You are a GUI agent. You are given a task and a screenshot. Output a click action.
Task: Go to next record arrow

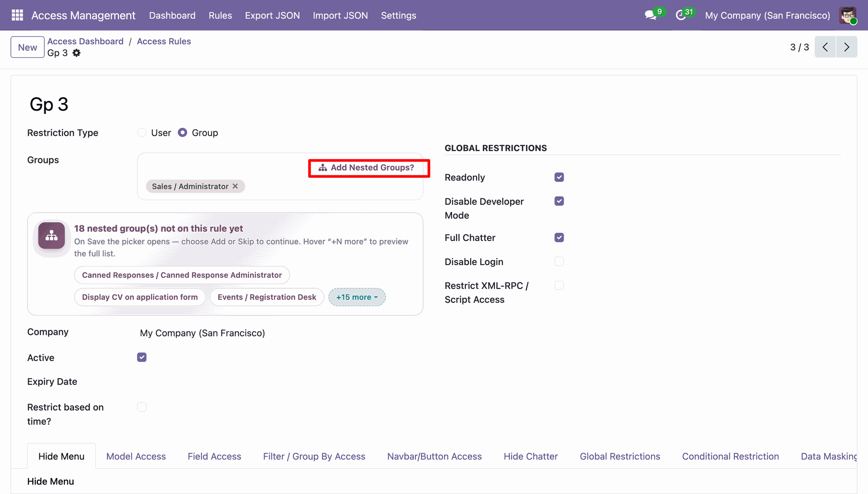(847, 47)
